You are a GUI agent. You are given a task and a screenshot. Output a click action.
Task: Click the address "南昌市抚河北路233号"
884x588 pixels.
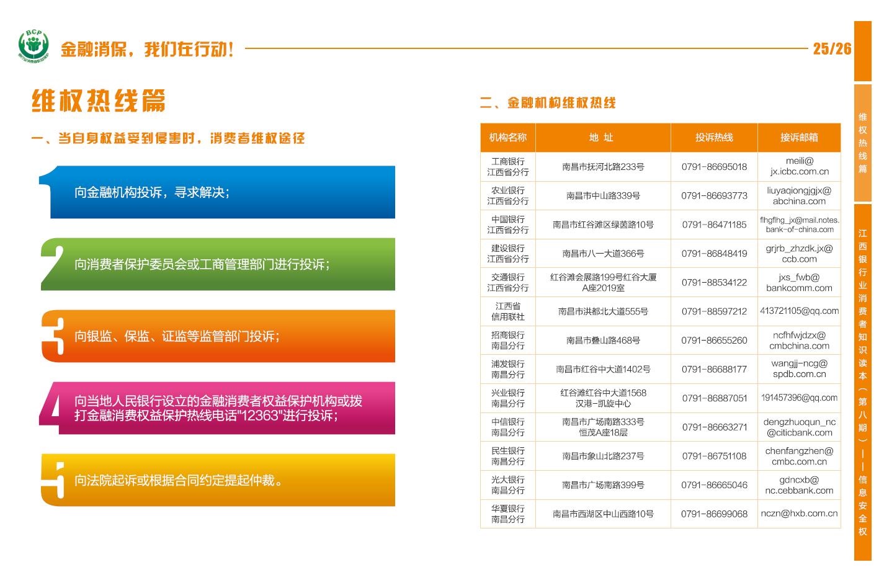603,167
